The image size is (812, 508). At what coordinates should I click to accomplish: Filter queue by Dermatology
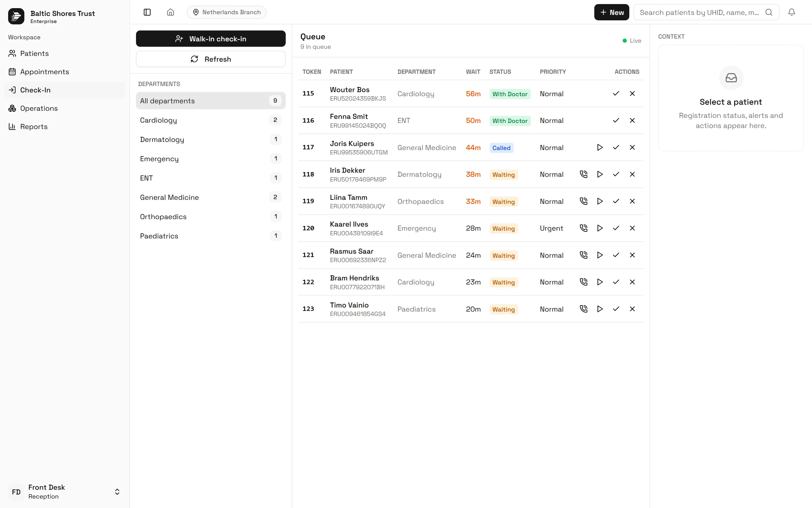click(211, 139)
